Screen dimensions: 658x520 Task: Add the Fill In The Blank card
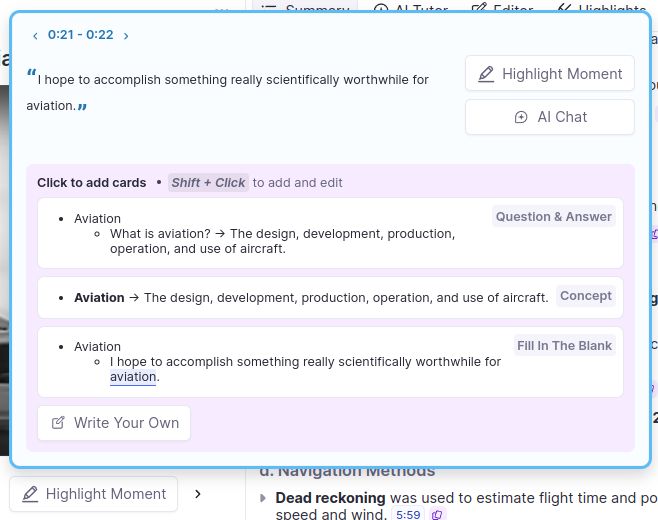click(x=326, y=361)
